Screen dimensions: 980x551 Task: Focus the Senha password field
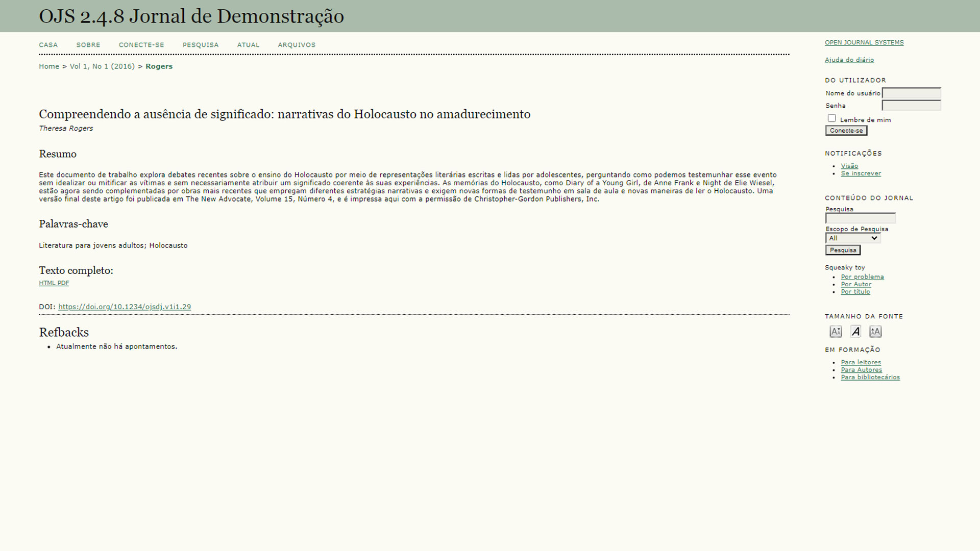point(912,106)
